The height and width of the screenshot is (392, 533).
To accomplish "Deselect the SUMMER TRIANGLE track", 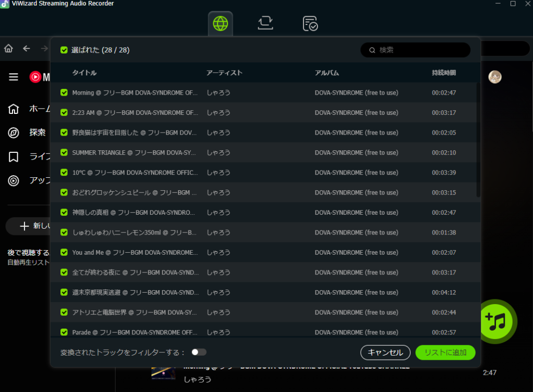I will (64, 153).
